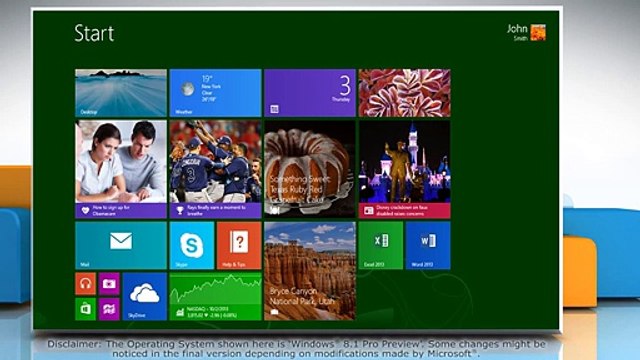Open the John Smith account menu

[527, 32]
